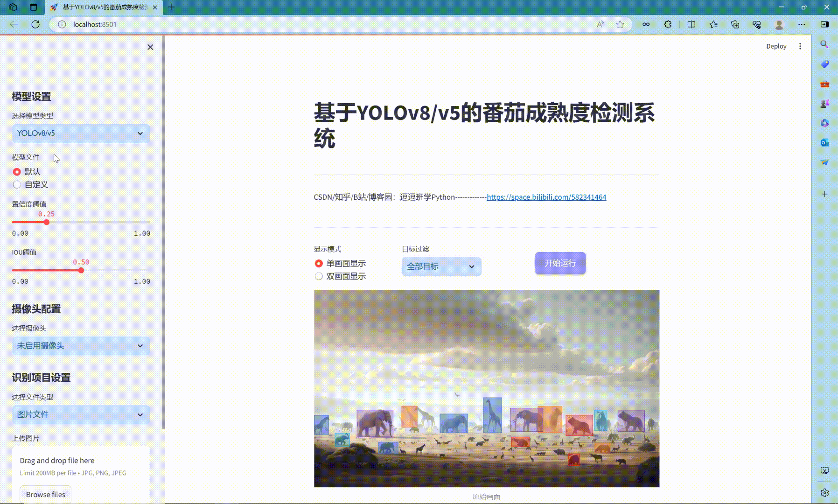Open Microsoft 365 icon in Edge sidebar
Viewport: 838px width, 504px height.
[x=824, y=123]
